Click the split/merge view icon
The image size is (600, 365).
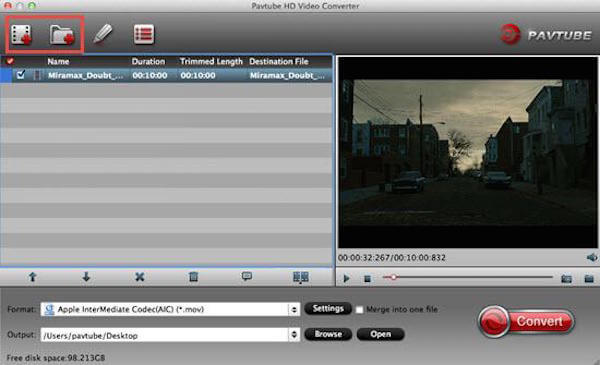(x=301, y=277)
